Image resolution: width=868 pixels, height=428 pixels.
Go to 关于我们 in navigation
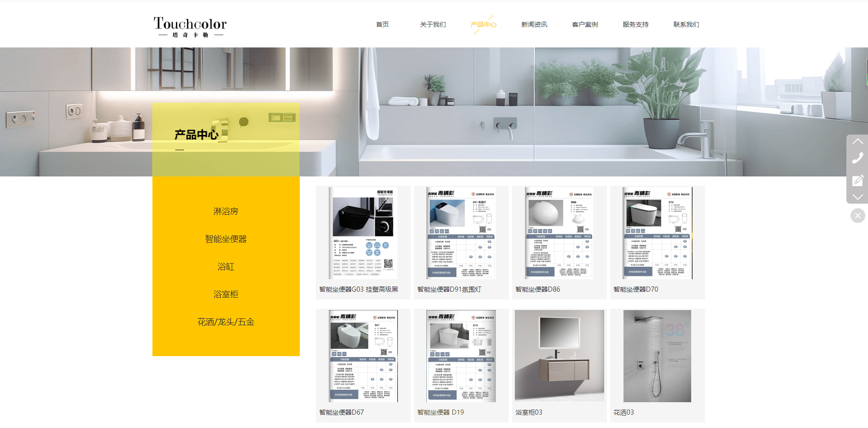(433, 24)
